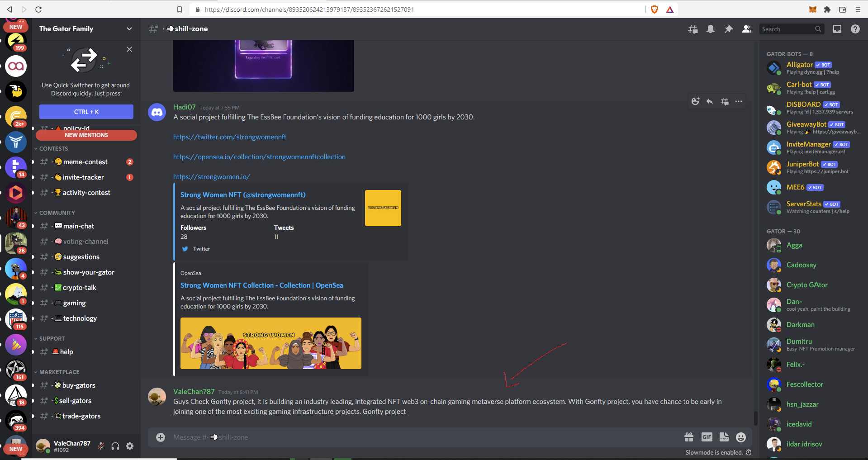The image size is (868, 460).
Task: Open the Threads icon in channel header
Action: point(693,29)
